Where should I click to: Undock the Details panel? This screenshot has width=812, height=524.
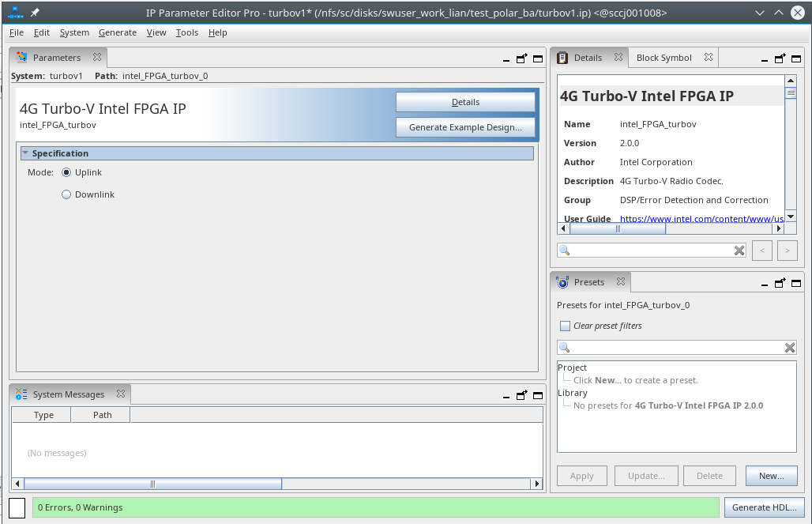[780, 58]
